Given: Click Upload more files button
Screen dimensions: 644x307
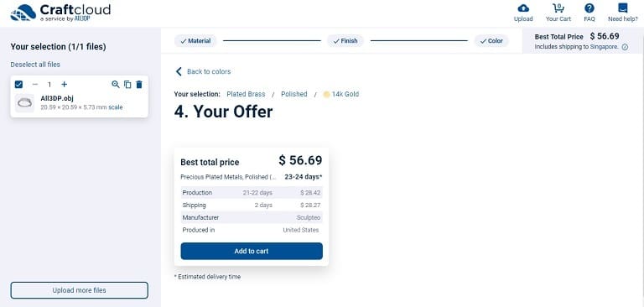Looking at the screenshot, I should point(80,290).
